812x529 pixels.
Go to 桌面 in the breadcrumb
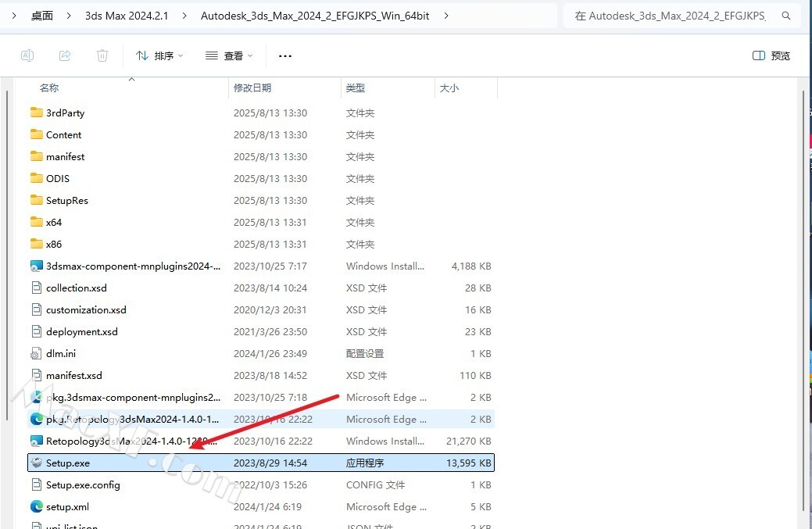[x=42, y=16]
